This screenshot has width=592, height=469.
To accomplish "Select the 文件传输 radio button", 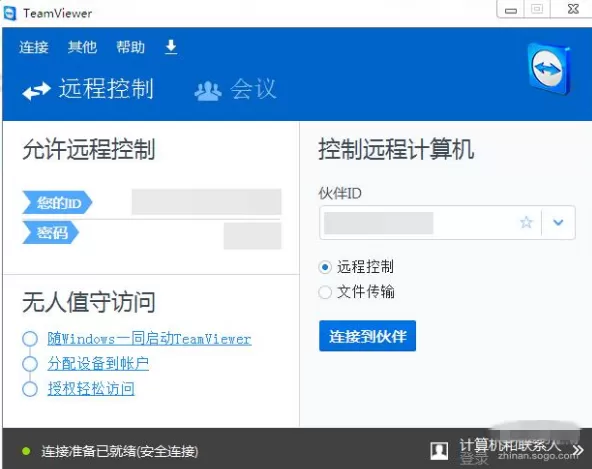I will click(325, 292).
